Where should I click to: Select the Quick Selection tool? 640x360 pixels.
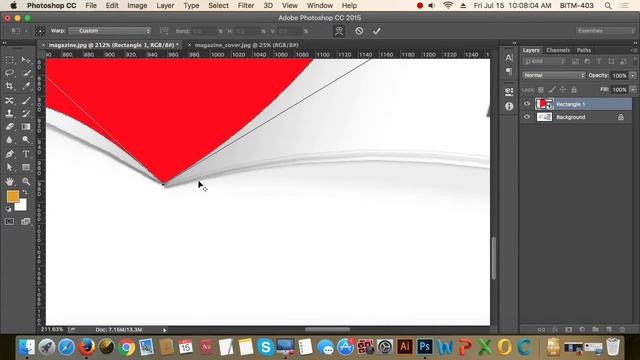26,73
